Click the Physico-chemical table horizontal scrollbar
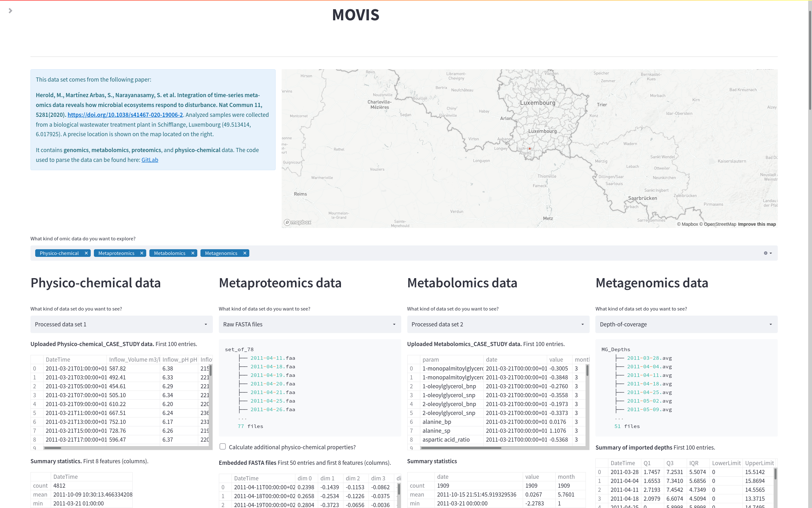 pos(53,448)
